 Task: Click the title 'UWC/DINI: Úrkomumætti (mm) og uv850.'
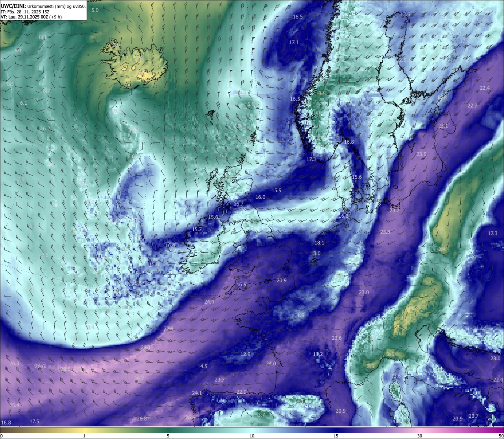43,6
